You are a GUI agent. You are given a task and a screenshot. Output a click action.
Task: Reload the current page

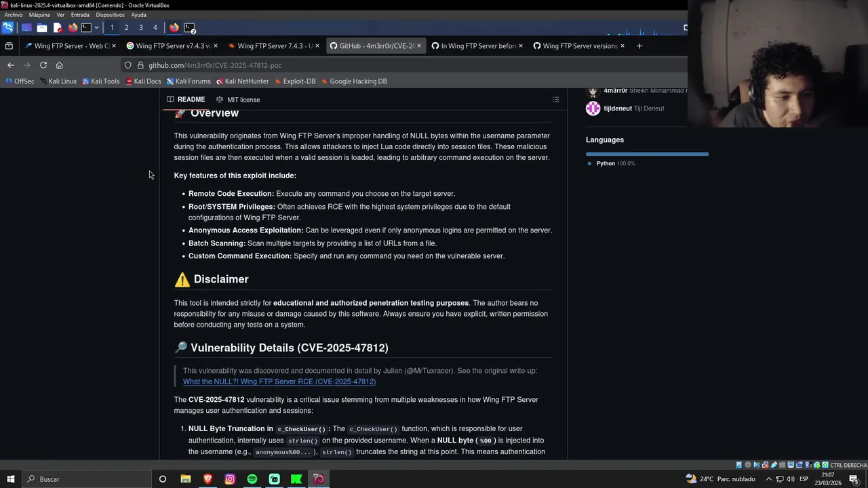click(43, 65)
